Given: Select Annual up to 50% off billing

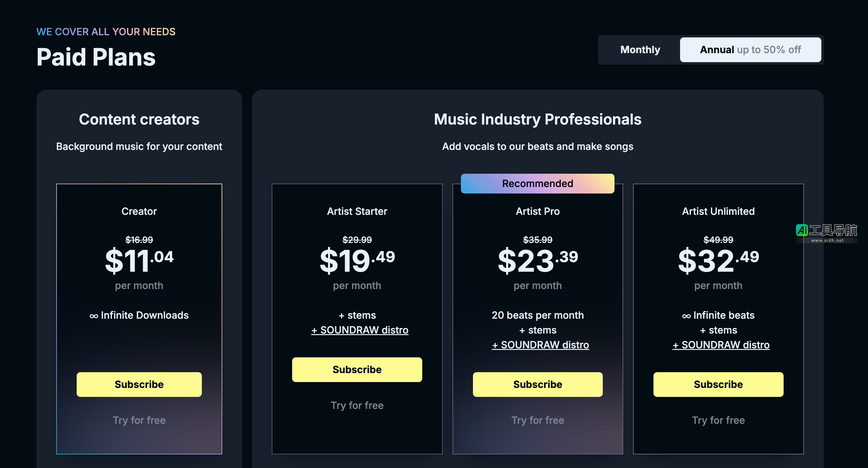Looking at the screenshot, I should click(750, 50).
